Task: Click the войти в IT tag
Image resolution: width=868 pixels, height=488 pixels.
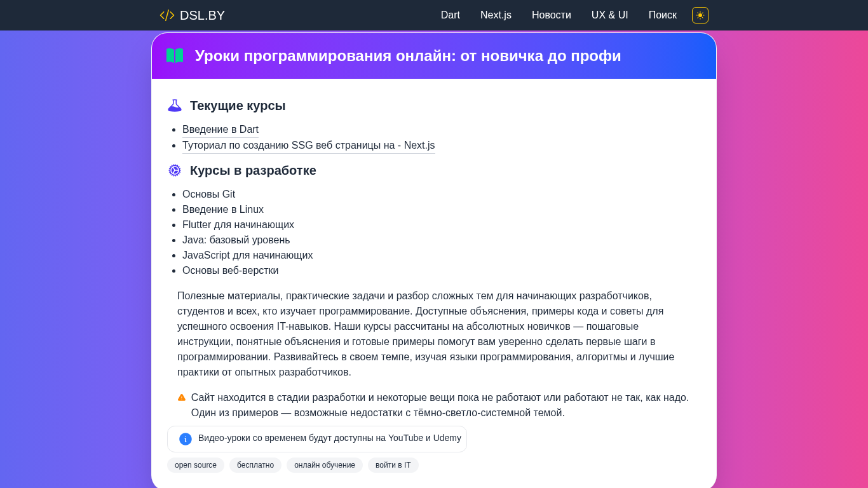Action: pyautogui.click(x=393, y=465)
